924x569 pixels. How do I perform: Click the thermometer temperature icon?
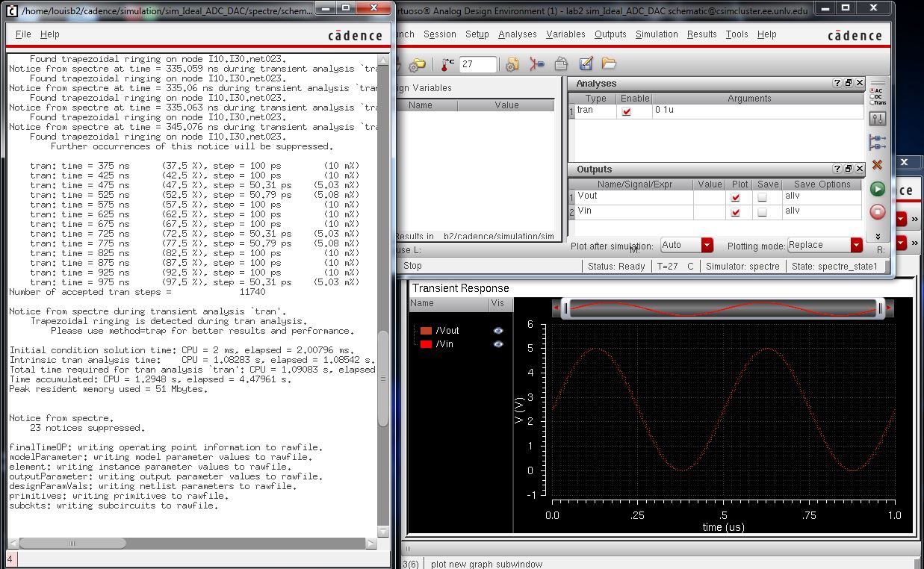click(447, 64)
